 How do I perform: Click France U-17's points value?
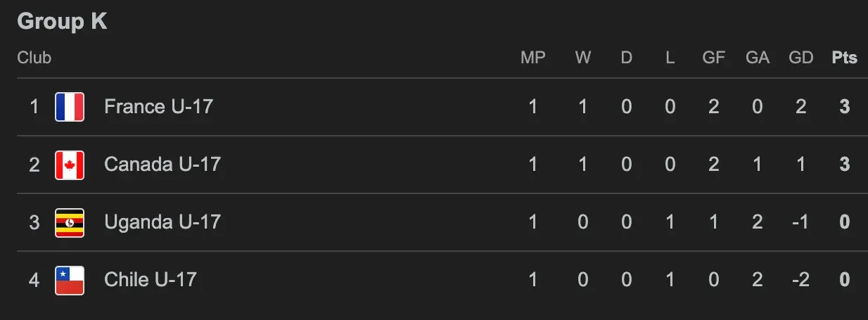point(844,107)
